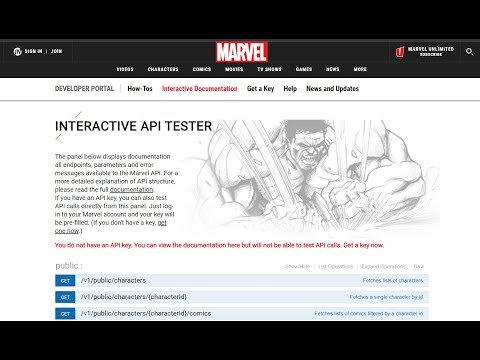Click Sign In link
Image resolution: width=480 pixels, height=360 pixels.
[33, 51]
